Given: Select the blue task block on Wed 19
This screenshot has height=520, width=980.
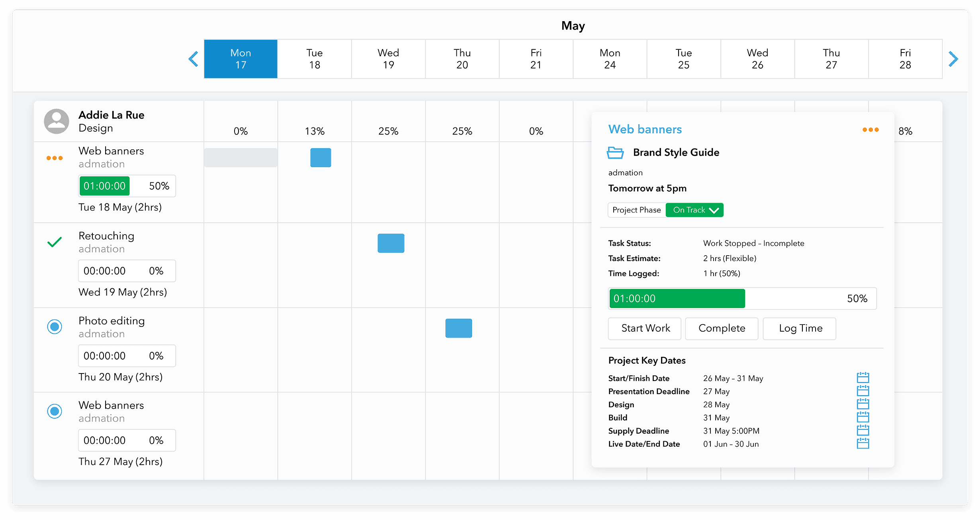Looking at the screenshot, I should (391, 243).
